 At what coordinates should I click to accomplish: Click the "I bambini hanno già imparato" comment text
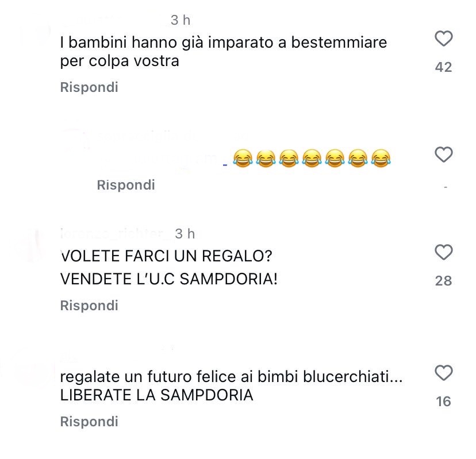point(223,43)
